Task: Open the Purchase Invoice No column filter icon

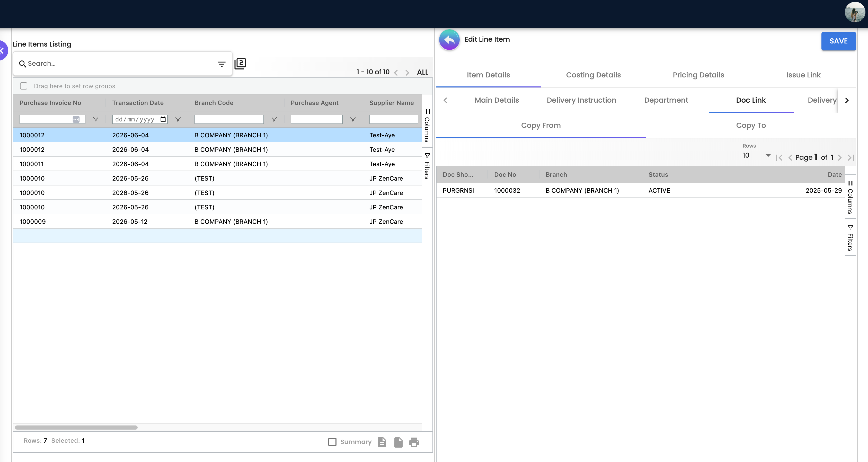Action: [x=96, y=119]
